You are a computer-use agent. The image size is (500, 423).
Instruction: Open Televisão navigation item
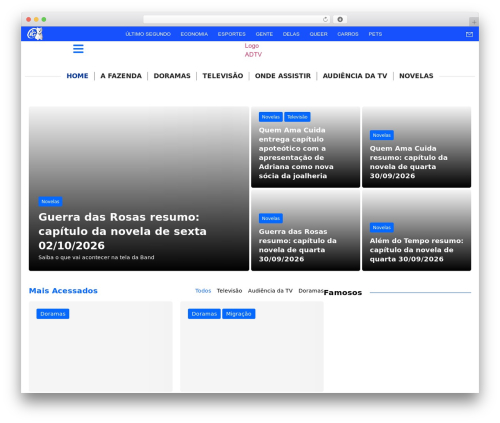(x=223, y=76)
